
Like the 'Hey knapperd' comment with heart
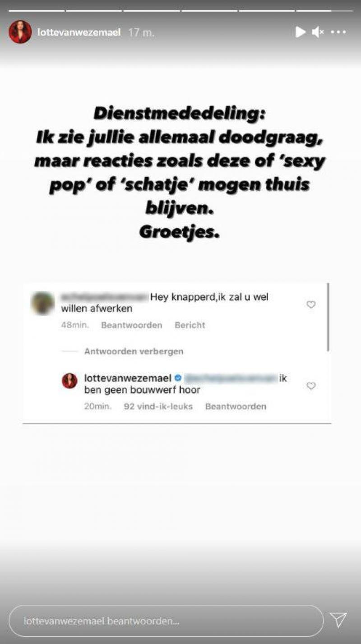311,305
